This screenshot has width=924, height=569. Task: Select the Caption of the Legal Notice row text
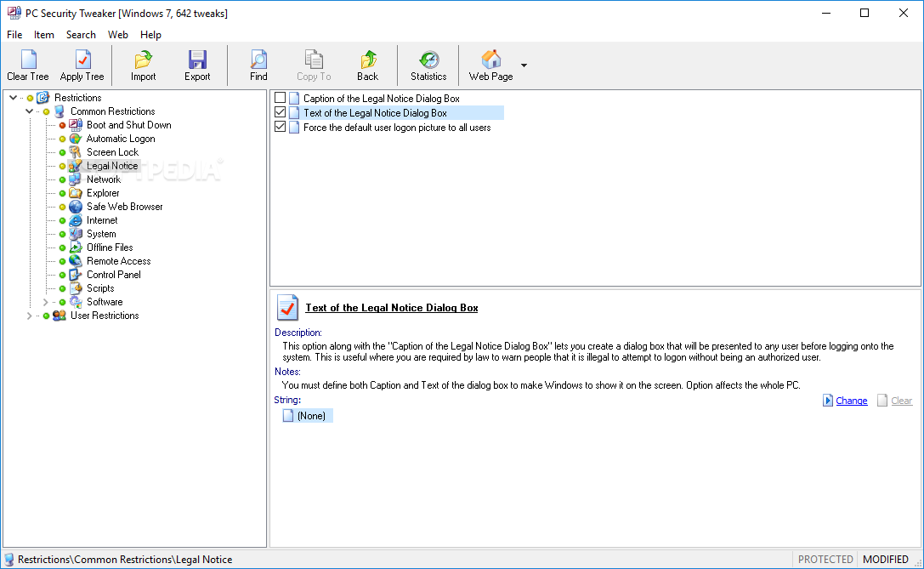click(382, 99)
